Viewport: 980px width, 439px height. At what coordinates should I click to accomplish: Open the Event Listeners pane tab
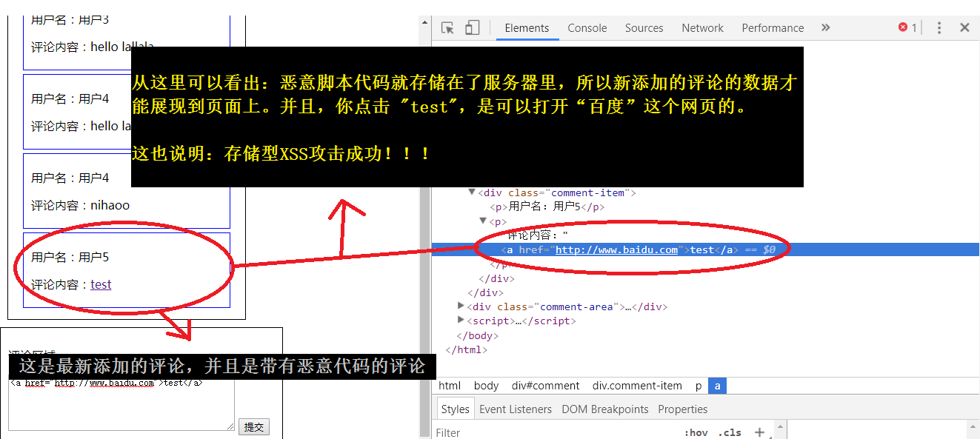click(x=515, y=409)
